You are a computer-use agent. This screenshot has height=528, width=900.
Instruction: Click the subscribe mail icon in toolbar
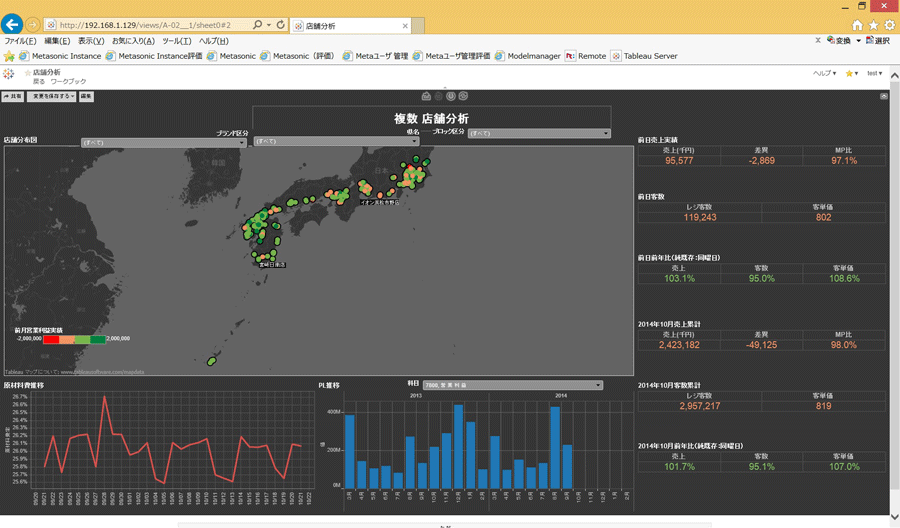coord(438,96)
